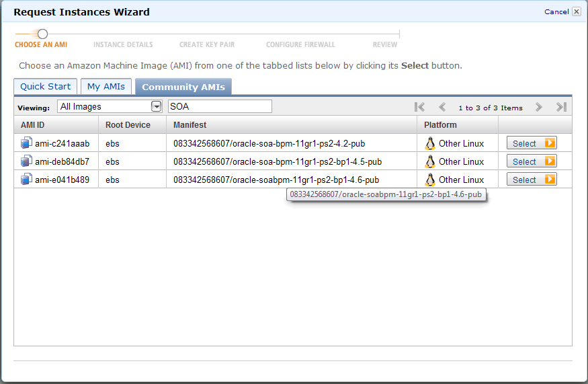The image size is (588, 384).
Task: Click the Linux penguin icon in the first row
Action: (430, 143)
